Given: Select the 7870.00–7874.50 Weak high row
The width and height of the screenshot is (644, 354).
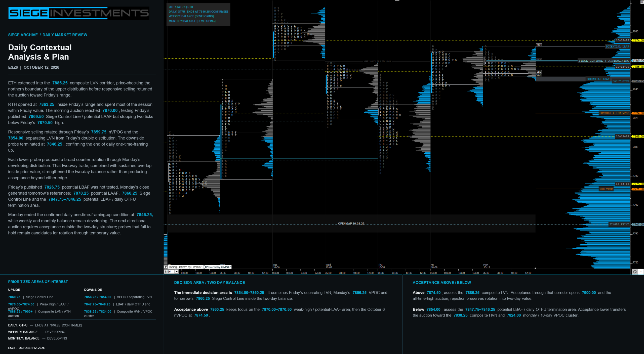Looking at the screenshot, I should (38, 306).
